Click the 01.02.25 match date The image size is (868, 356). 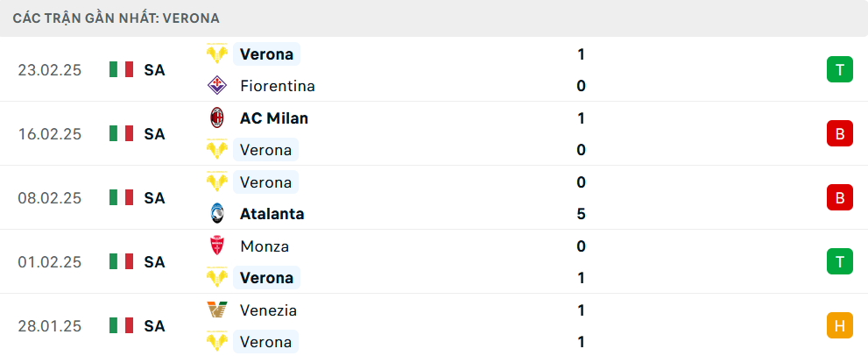49,262
